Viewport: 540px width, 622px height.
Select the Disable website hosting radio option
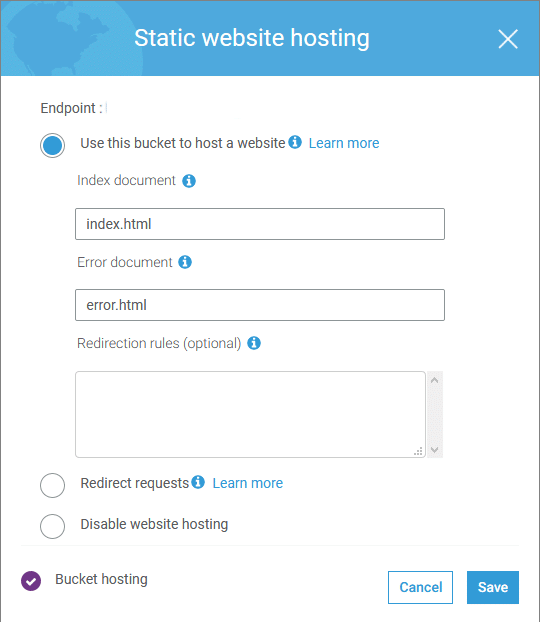tap(52, 526)
